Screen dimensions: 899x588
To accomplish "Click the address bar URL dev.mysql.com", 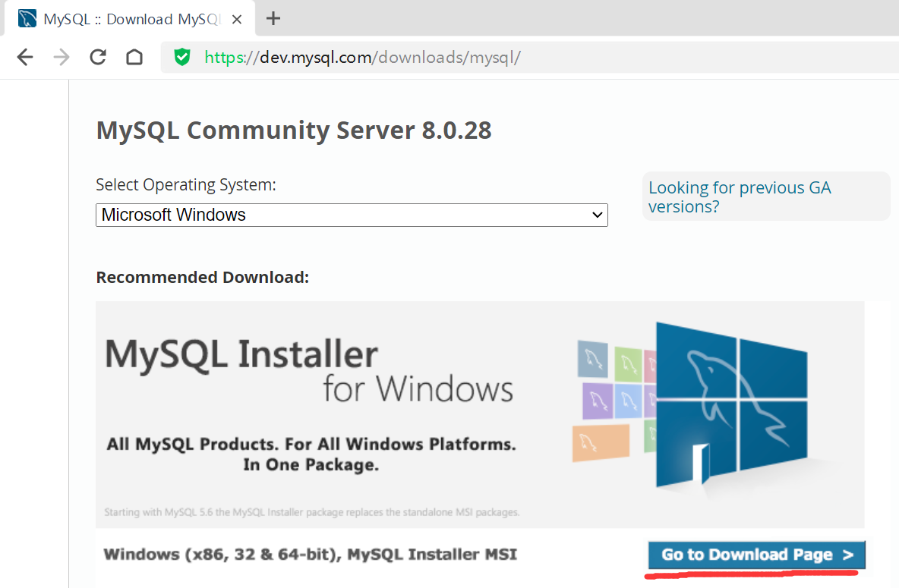I will click(x=362, y=58).
